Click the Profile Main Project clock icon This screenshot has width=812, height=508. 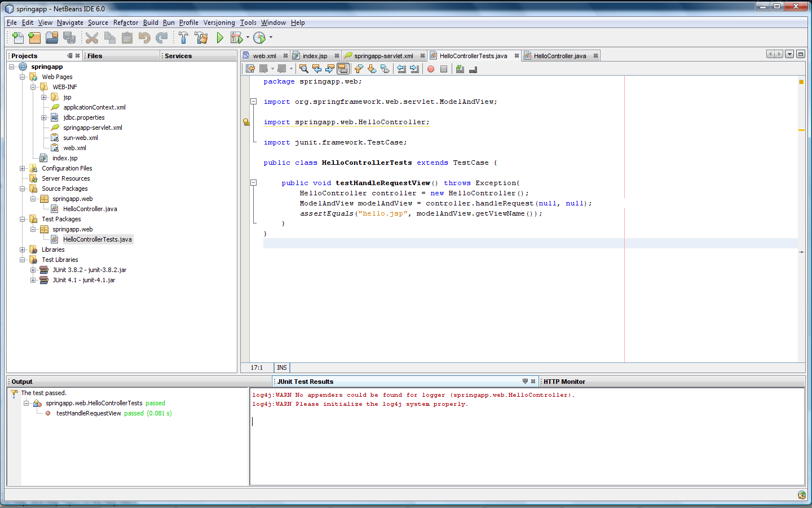pos(259,38)
